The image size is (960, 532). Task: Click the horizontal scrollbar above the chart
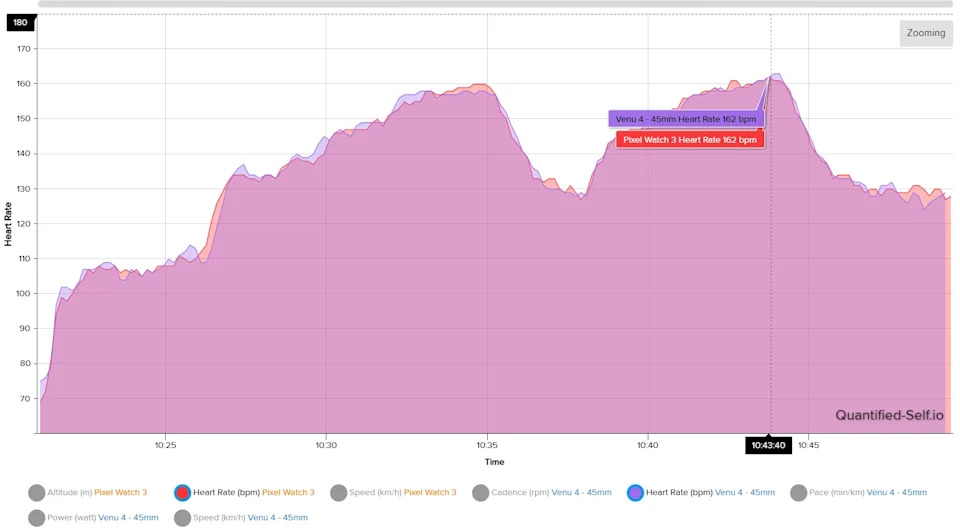[495, 4]
